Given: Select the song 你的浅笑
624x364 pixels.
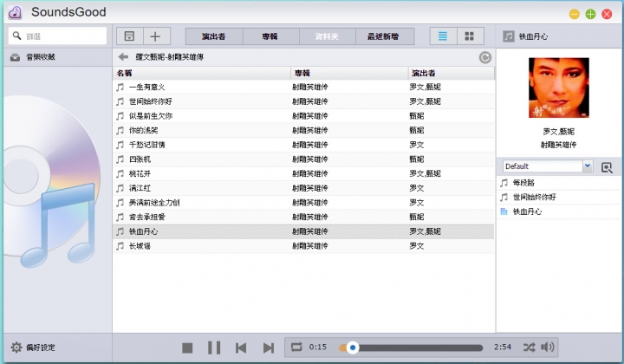Looking at the screenshot, I should pyautogui.click(x=303, y=131).
